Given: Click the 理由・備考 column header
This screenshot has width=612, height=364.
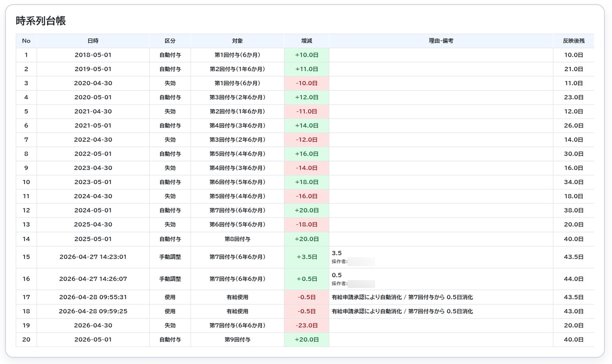Looking at the screenshot, I should [x=441, y=41].
